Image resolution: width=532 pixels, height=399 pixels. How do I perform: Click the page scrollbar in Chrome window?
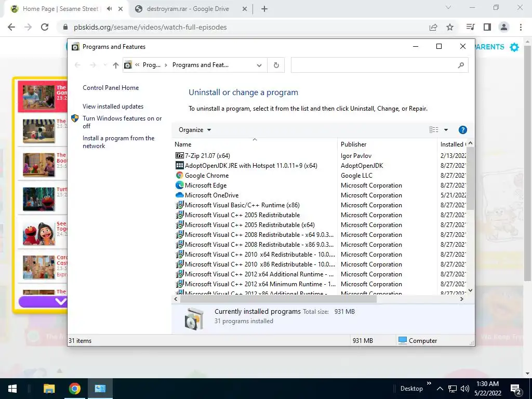[x=528, y=163]
